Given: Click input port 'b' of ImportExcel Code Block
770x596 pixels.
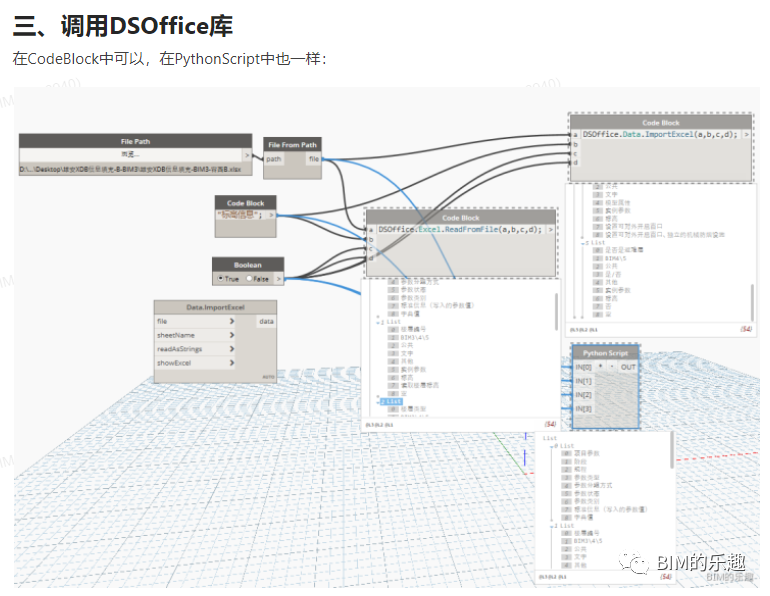Looking at the screenshot, I should (x=575, y=144).
